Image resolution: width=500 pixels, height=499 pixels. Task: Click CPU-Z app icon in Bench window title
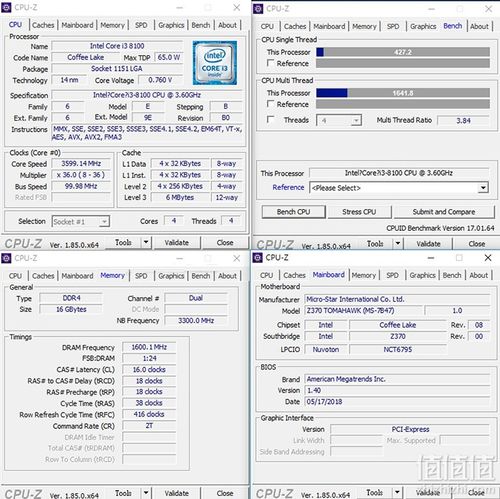(258, 9)
